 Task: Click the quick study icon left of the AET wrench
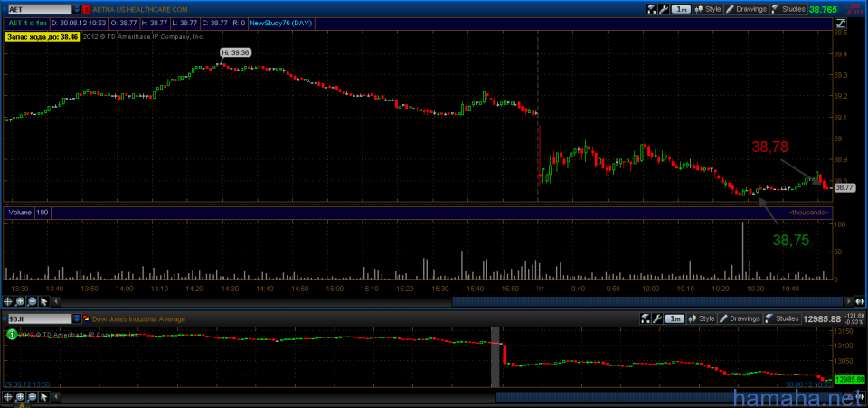[x=650, y=9]
